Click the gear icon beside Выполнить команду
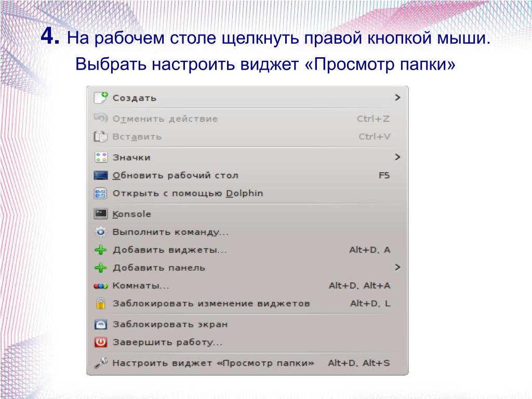 (x=101, y=232)
